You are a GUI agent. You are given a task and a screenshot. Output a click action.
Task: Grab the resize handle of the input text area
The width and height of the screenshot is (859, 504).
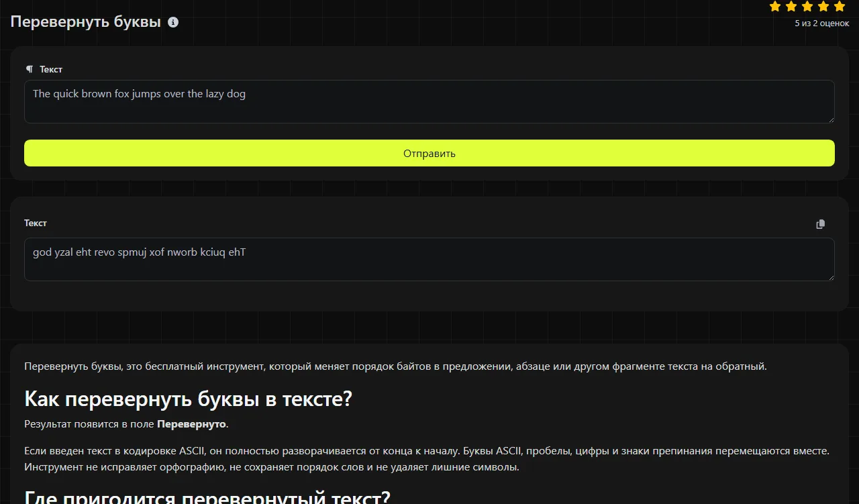tap(831, 119)
